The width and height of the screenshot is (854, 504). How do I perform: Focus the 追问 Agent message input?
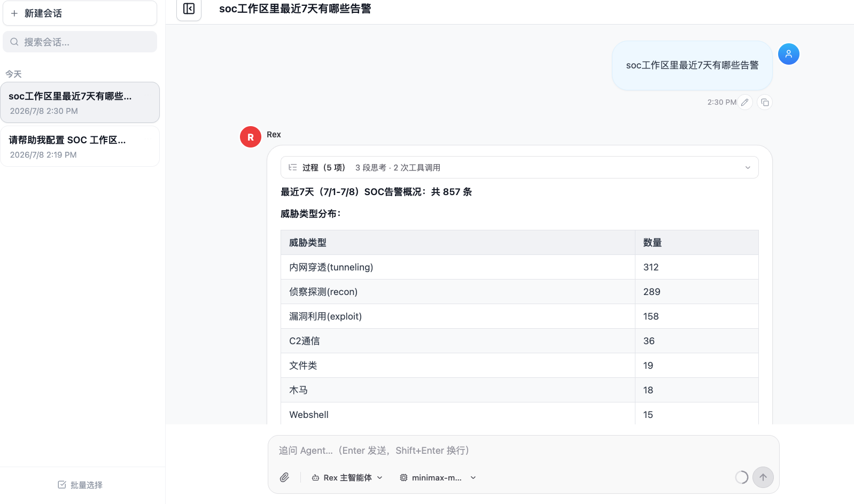pos(523,451)
